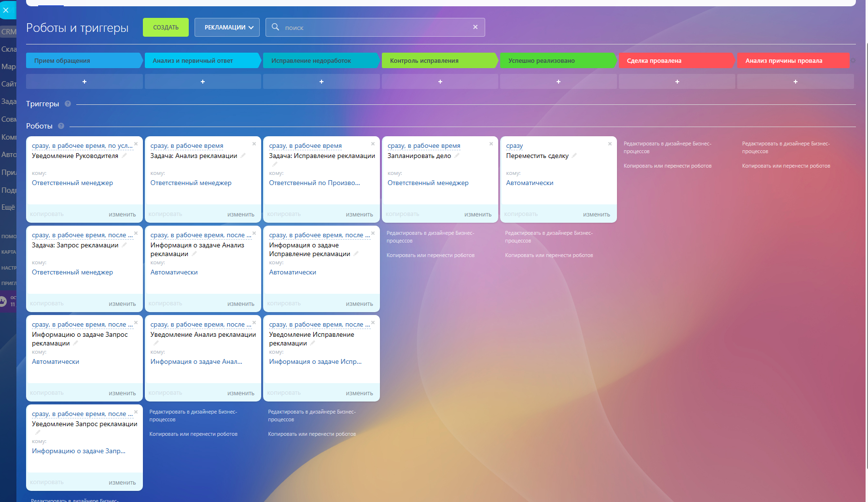Open business process designer under Исправление недоработок
The height and width of the screenshot is (502, 868).
(x=312, y=416)
